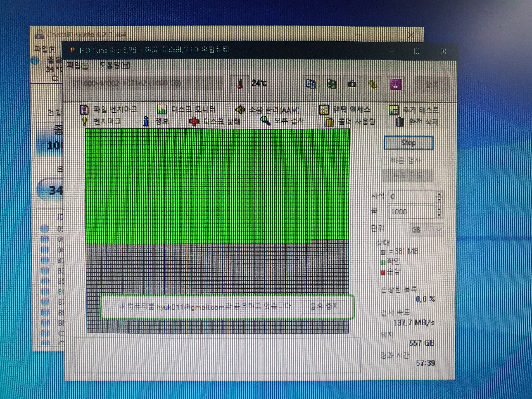
Task: Click the thermometer temperature icon
Action: (x=239, y=84)
